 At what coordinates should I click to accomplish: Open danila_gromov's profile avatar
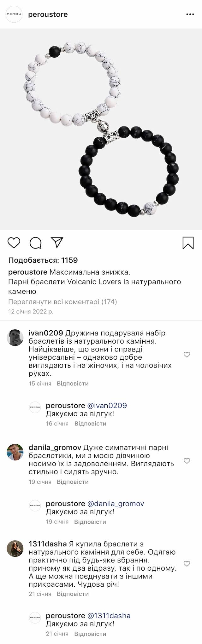[15, 452]
